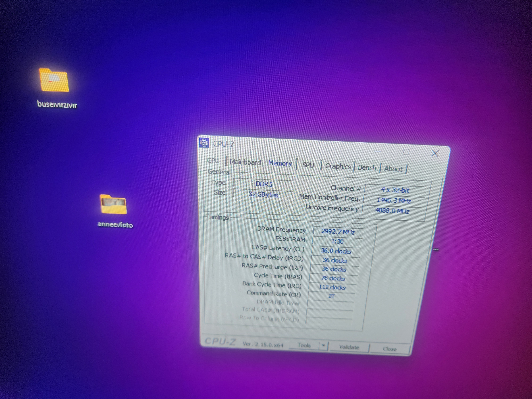
Task: Click the DRAM Idle Timer empty field
Action: pyautogui.click(x=331, y=304)
